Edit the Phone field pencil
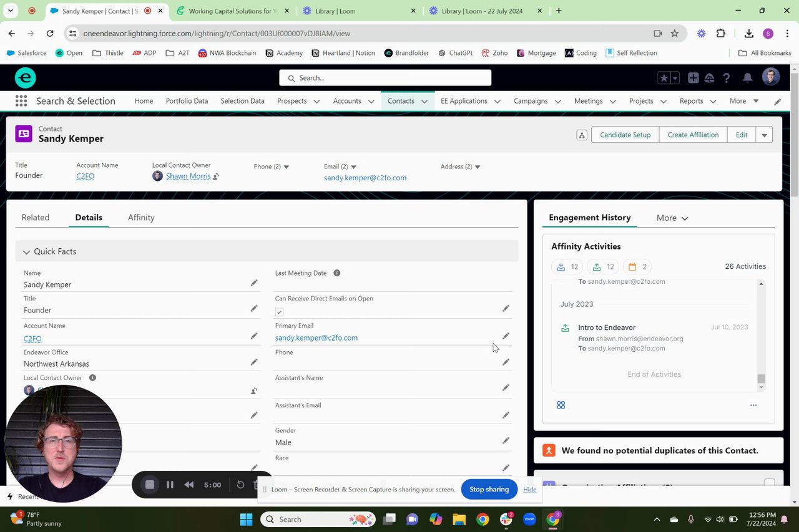This screenshot has height=532, width=799. [506, 362]
